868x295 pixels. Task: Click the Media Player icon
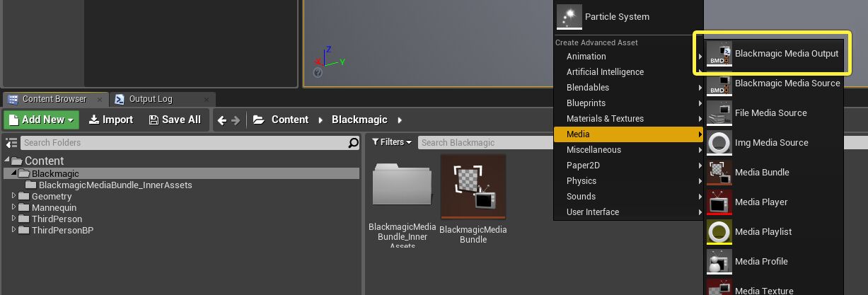click(719, 202)
